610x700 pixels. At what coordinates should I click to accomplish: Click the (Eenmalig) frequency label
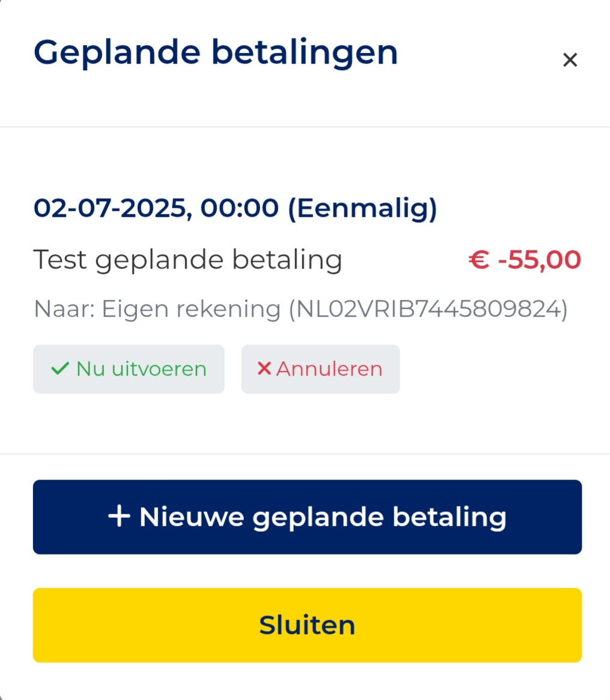(362, 209)
